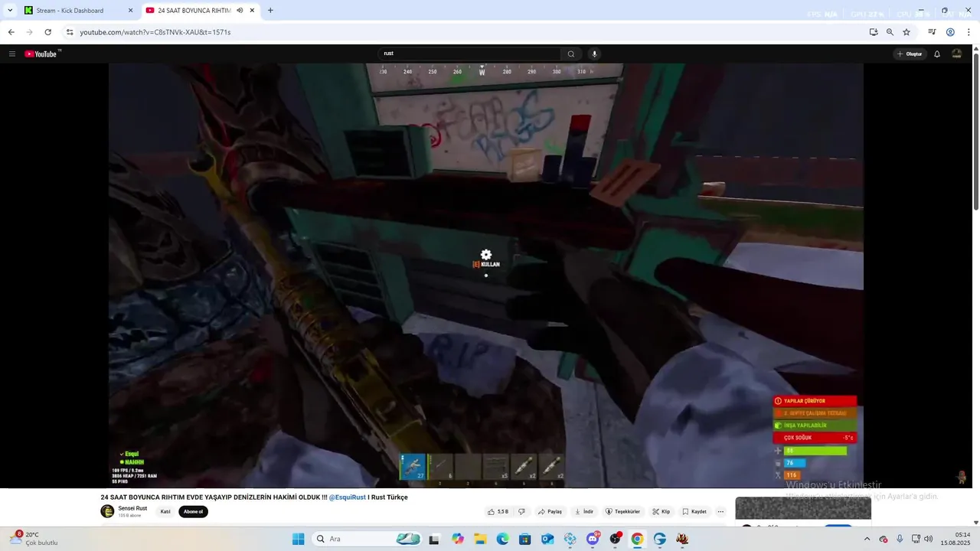Download the video with İndir
The height and width of the screenshot is (551, 980).
point(583,511)
